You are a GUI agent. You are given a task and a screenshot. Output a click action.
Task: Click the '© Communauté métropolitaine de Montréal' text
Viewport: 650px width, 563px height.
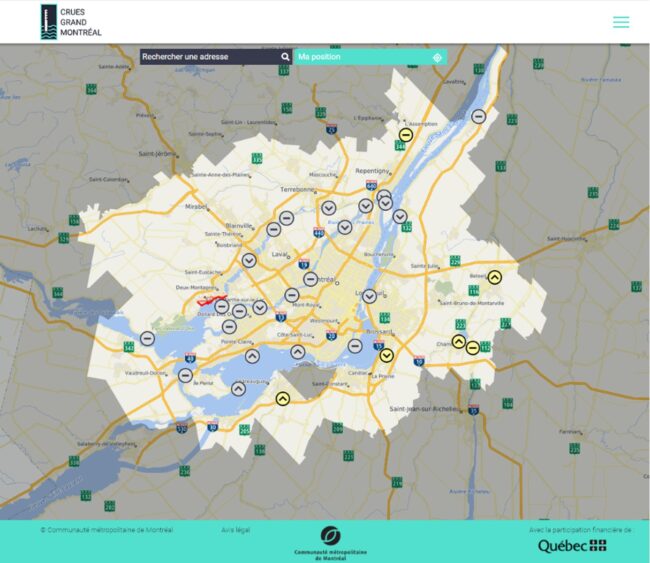(107, 530)
